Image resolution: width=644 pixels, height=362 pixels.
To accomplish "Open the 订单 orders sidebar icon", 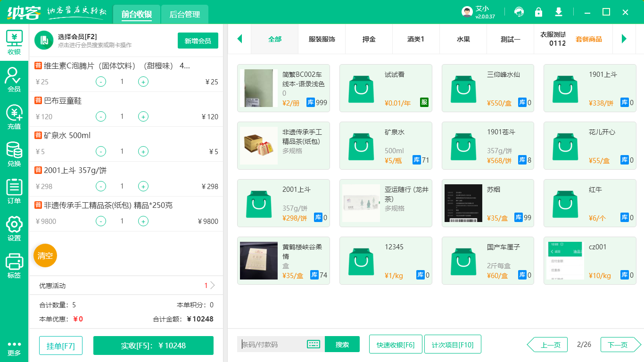I will 14,191.
